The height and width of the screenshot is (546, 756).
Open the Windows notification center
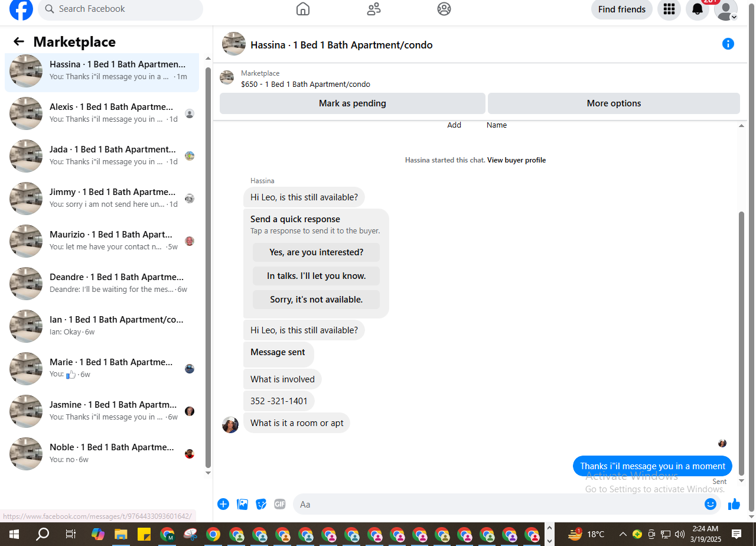737,534
